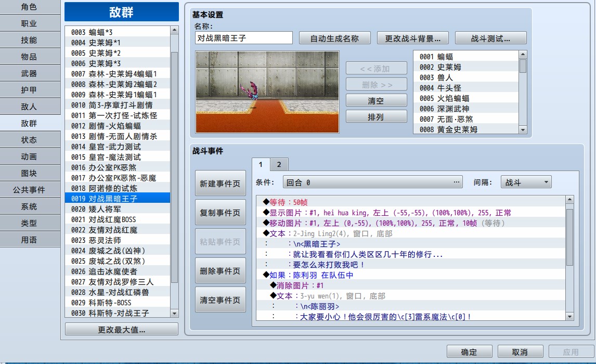This screenshot has height=364, width=596.
Task: Click the troop 名称 name input field
Action: tap(243, 38)
